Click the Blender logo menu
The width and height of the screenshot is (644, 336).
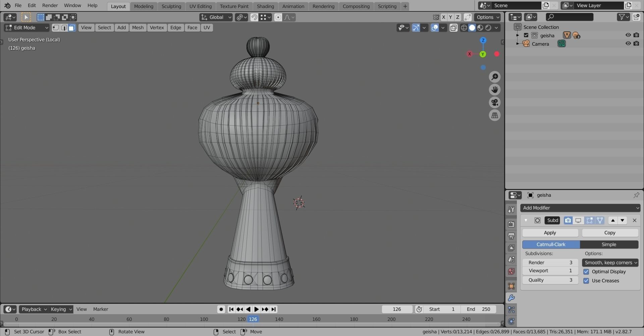[7, 6]
